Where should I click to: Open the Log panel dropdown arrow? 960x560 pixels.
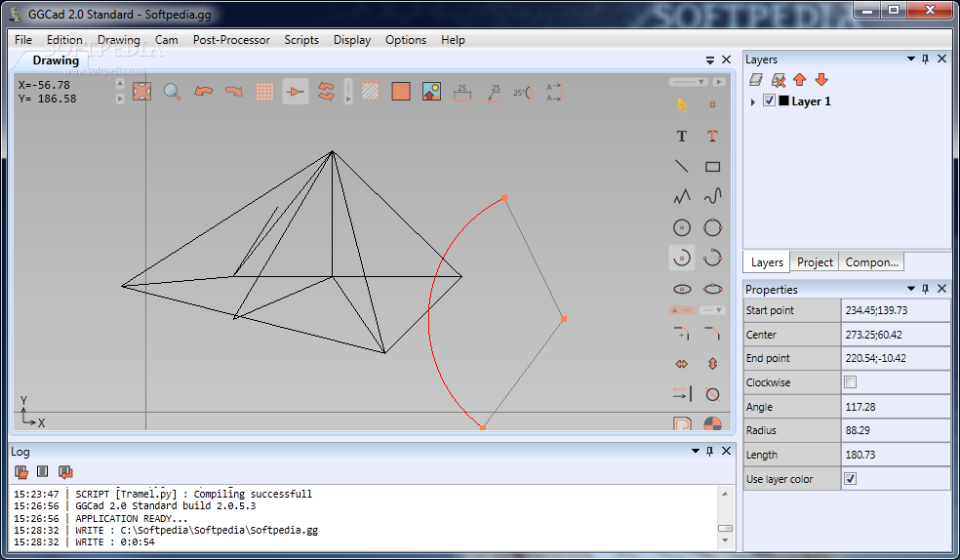(x=696, y=451)
